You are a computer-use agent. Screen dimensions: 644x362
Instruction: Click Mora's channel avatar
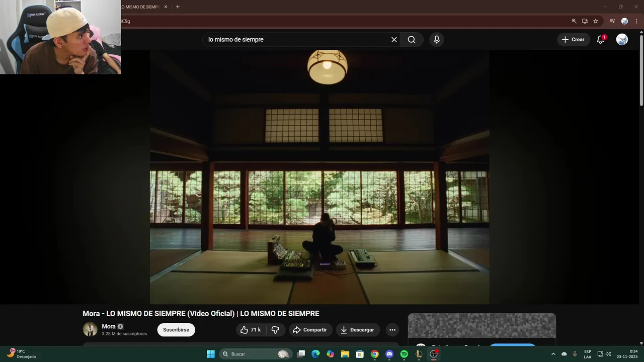click(x=90, y=329)
